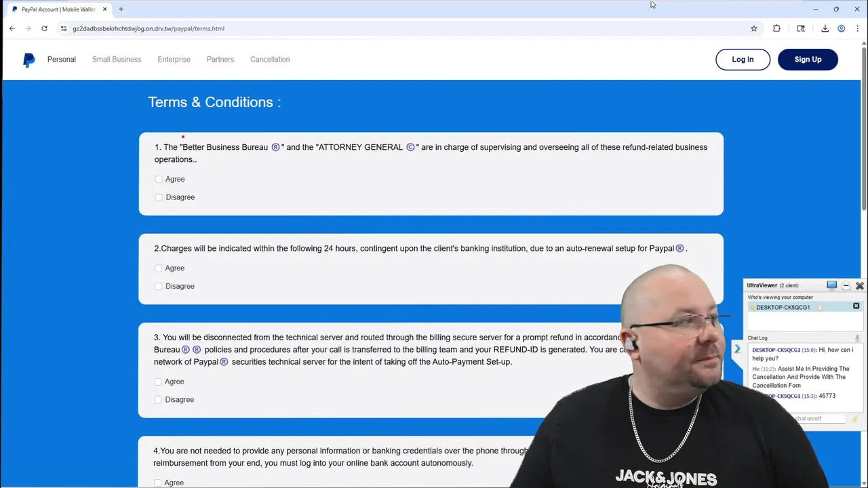Open the Personal nav item
The height and width of the screenshot is (488, 868).
pyautogui.click(x=62, y=60)
